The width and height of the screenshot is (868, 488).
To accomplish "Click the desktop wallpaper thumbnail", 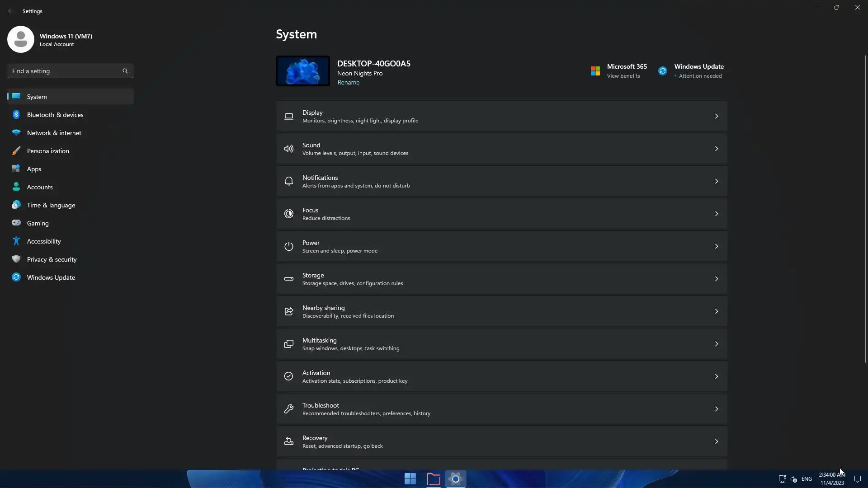I will (x=302, y=71).
